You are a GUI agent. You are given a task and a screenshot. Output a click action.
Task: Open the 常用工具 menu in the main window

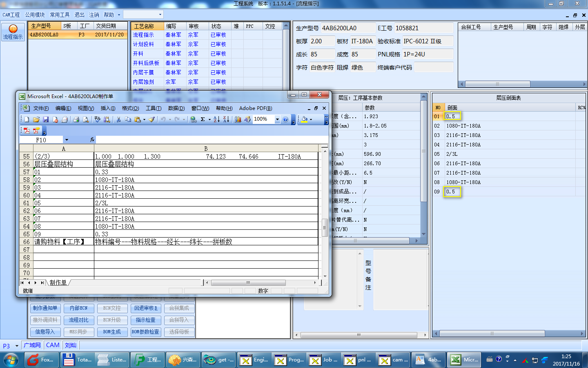click(60, 15)
